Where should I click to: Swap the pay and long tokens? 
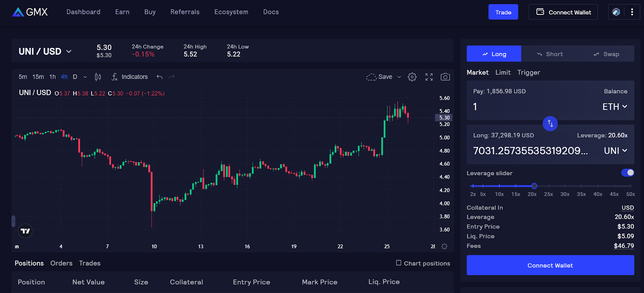[550, 124]
